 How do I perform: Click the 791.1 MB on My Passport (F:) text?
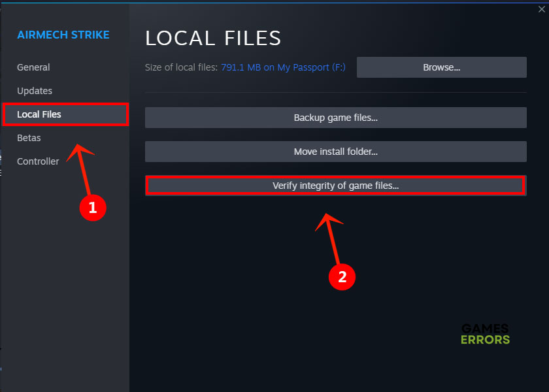(x=283, y=67)
